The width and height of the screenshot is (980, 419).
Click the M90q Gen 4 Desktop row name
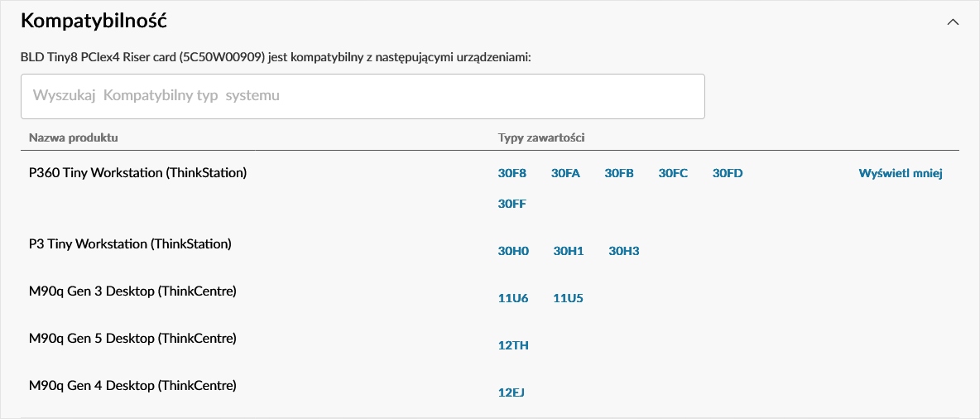132,385
